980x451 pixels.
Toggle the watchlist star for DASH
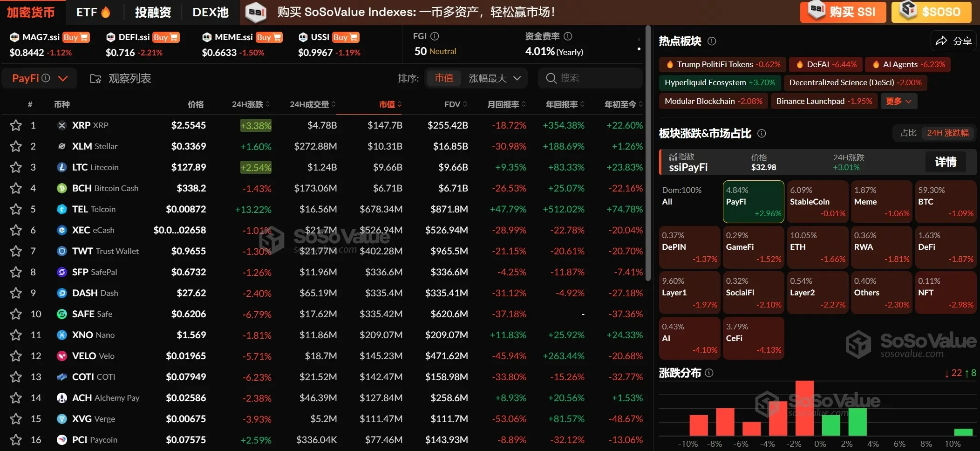coord(16,293)
